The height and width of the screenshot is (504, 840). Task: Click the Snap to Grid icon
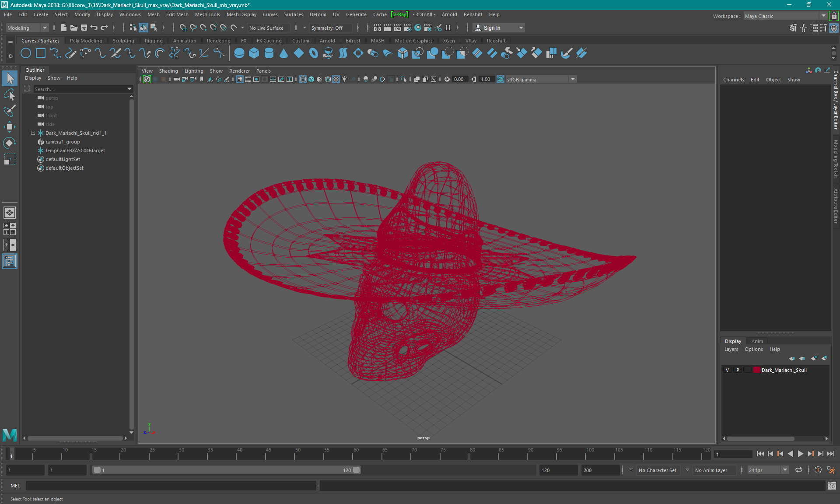182,28
